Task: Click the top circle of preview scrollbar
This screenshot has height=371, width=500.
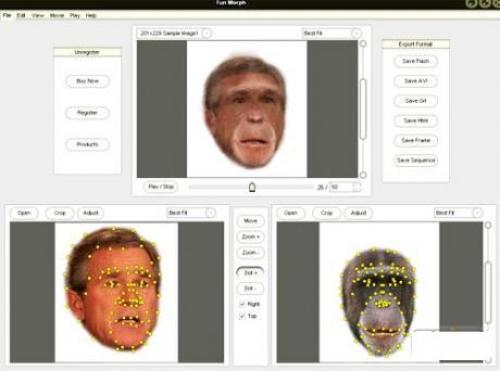Action: coord(363,44)
